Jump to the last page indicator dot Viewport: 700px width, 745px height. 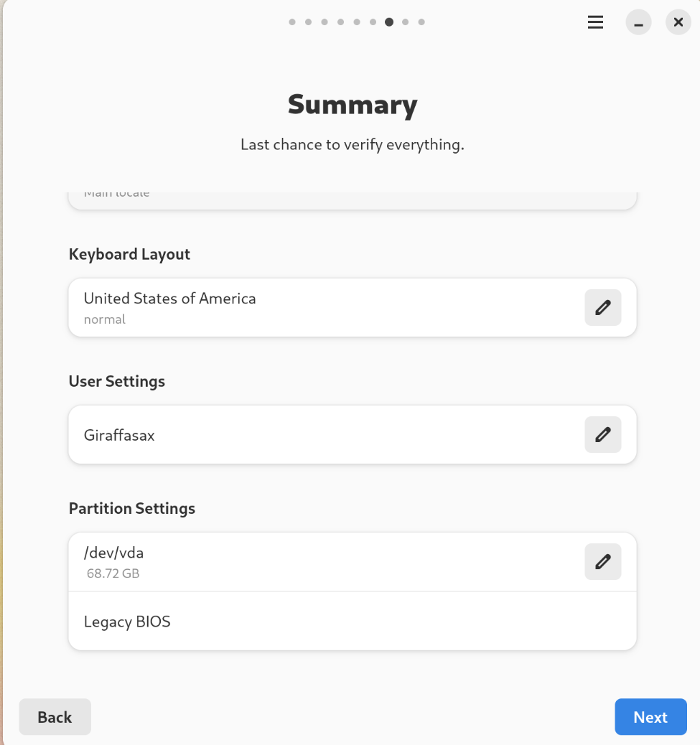pyautogui.click(x=421, y=22)
